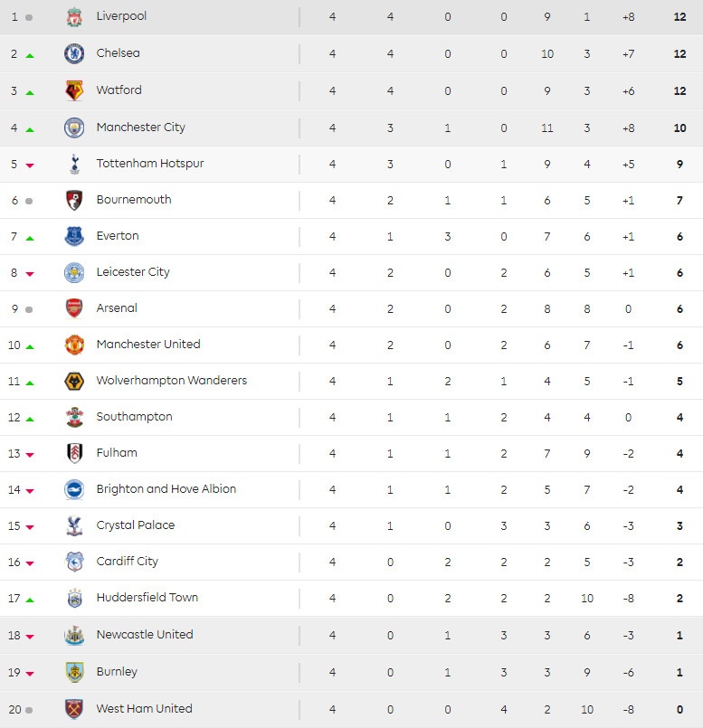Viewport: 703px width, 728px height.
Task: Open the Manchester United team link
Action: pyautogui.click(x=147, y=345)
